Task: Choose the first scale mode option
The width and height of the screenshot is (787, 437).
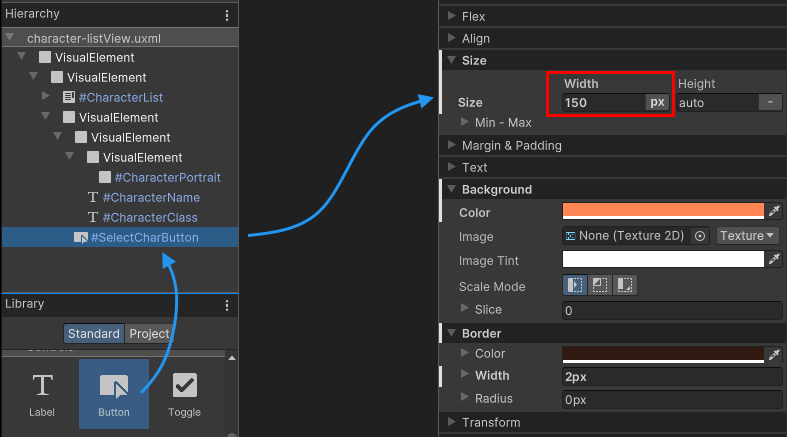Action: tap(575, 285)
